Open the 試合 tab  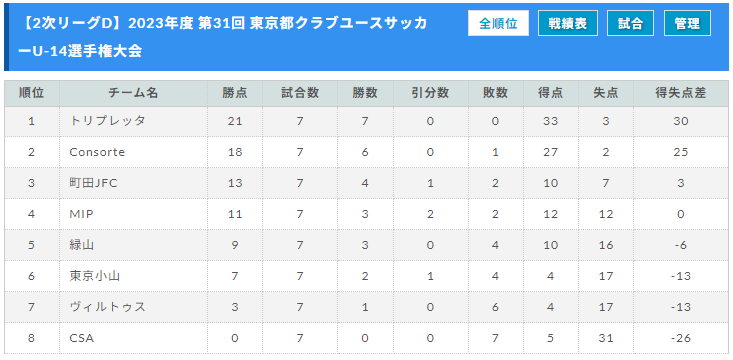coord(631,23)
